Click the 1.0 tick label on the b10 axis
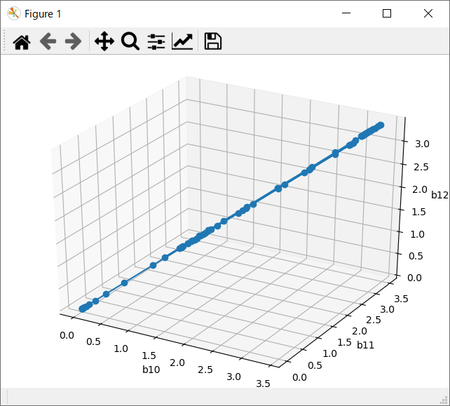 coord(121,349)
